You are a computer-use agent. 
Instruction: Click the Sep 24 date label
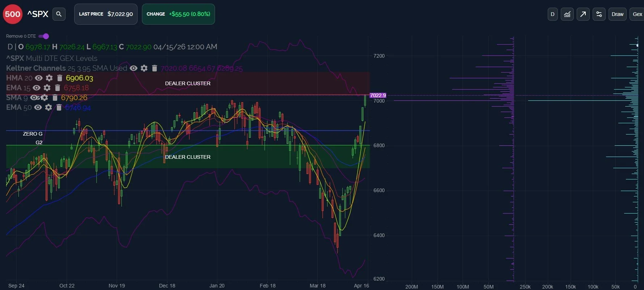click(16, 286)
